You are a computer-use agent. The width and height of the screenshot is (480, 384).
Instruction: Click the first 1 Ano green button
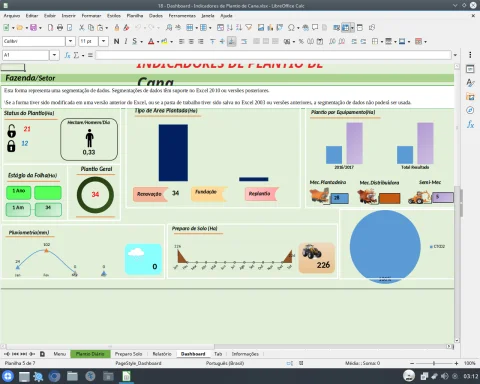19,193
